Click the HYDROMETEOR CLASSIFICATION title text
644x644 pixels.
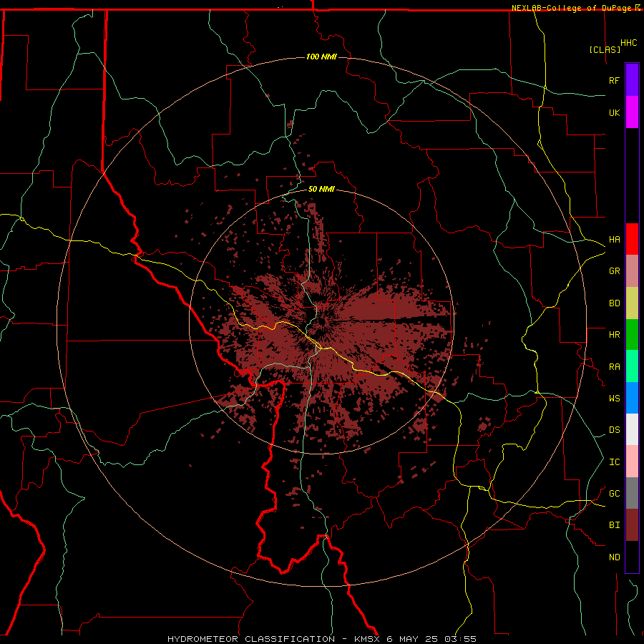251,639
